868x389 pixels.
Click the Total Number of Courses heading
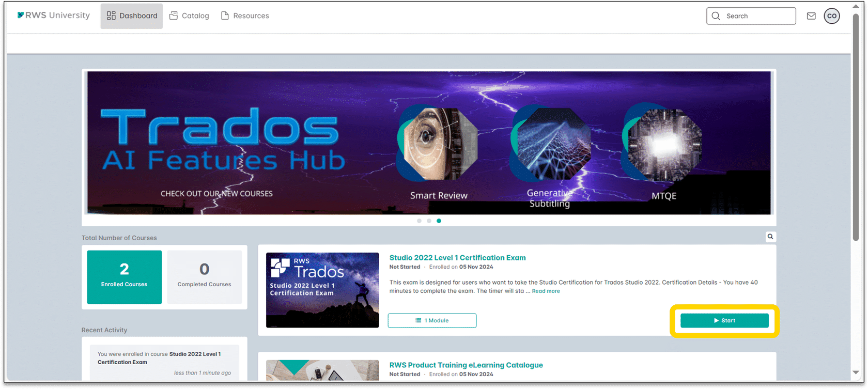[x=119, y=238]
